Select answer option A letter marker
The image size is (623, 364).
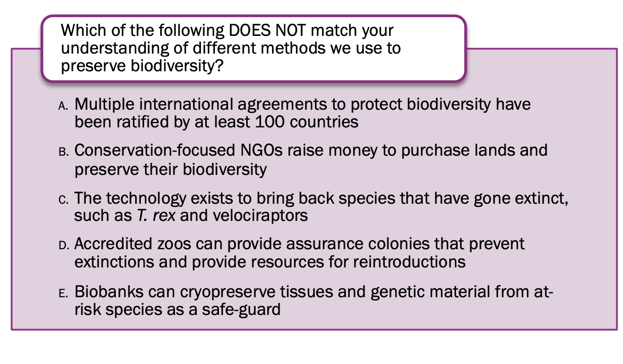click(63, 106)
